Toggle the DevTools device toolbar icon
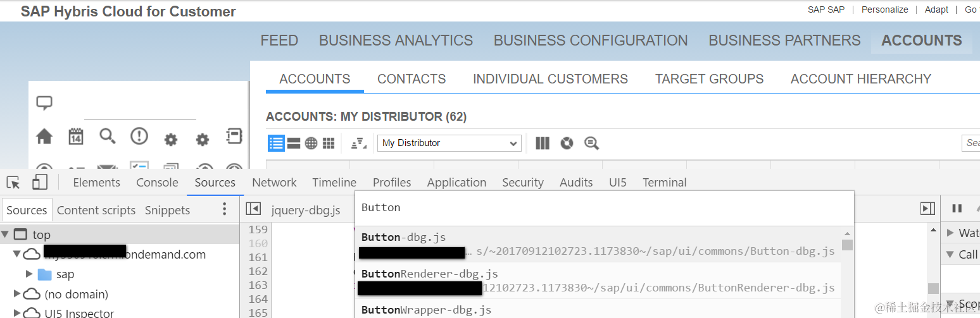 point(40,182)
